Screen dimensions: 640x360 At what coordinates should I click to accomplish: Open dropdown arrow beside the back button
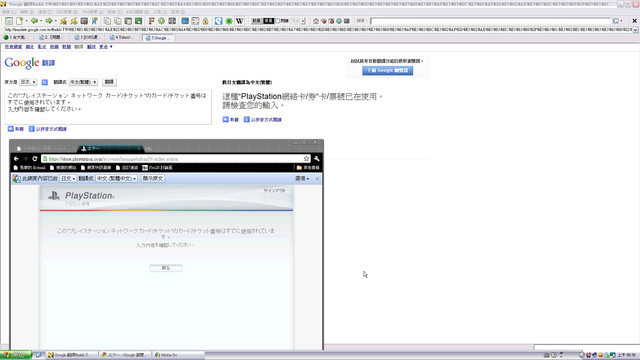(x=41, y=21)
